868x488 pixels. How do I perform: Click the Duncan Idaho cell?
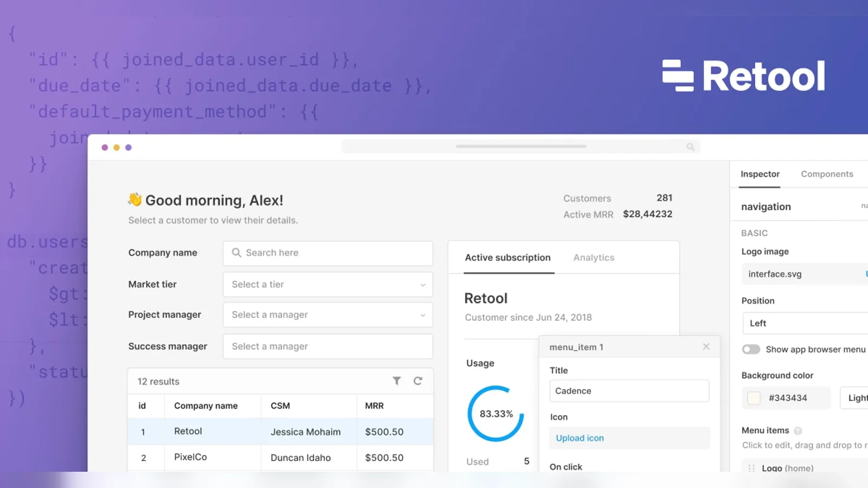pyautogui.click(x=301, y=458)
